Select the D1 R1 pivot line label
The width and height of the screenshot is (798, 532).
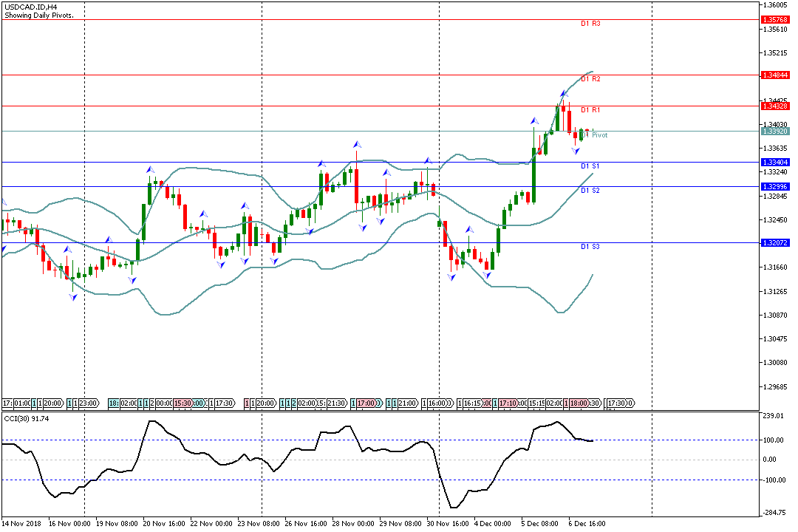590,110
